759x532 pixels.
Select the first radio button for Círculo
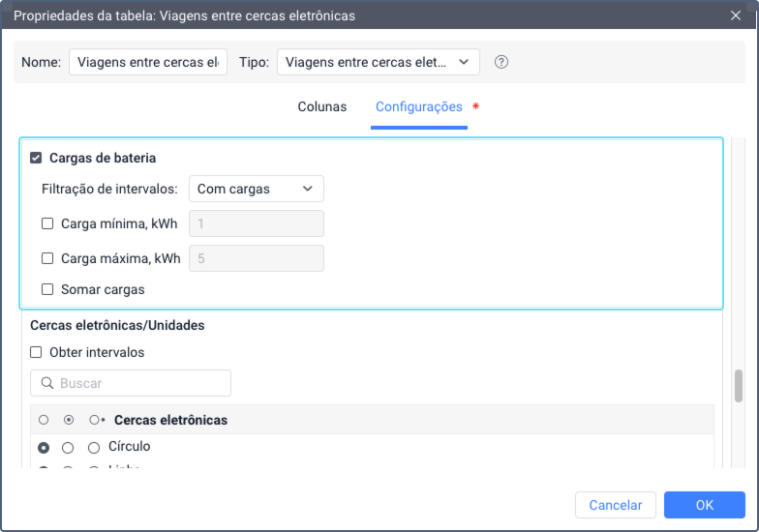pos(44,448)
